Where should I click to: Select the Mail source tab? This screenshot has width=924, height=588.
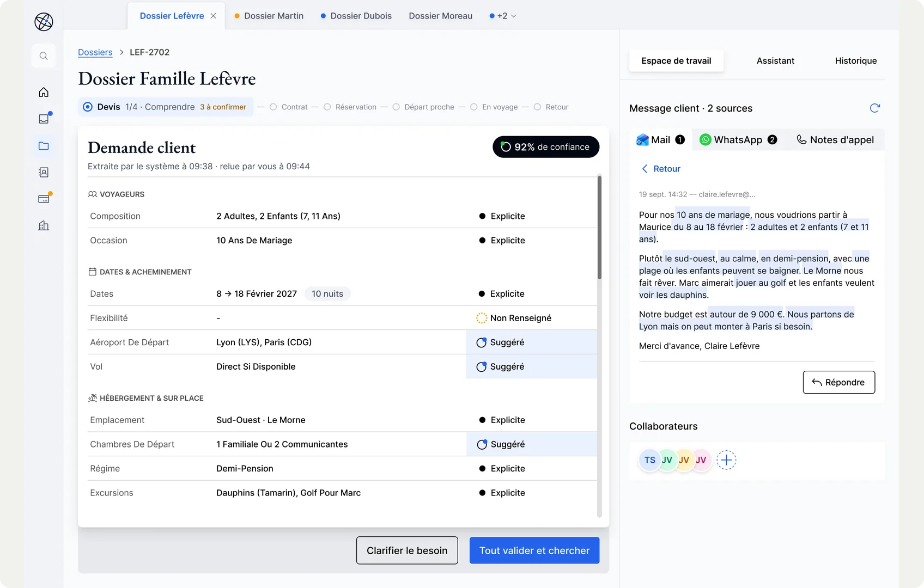(x=661, y=140)
